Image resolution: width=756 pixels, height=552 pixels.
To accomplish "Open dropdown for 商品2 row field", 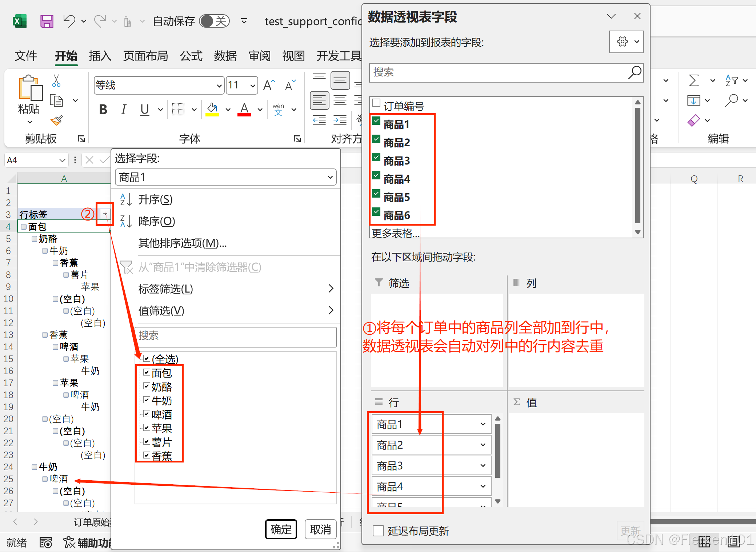I will click(483, 445).
